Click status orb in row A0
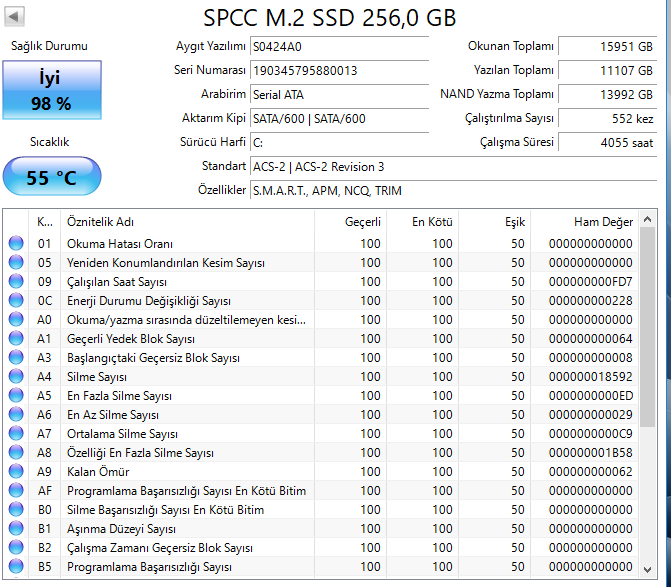 (16, 319)
